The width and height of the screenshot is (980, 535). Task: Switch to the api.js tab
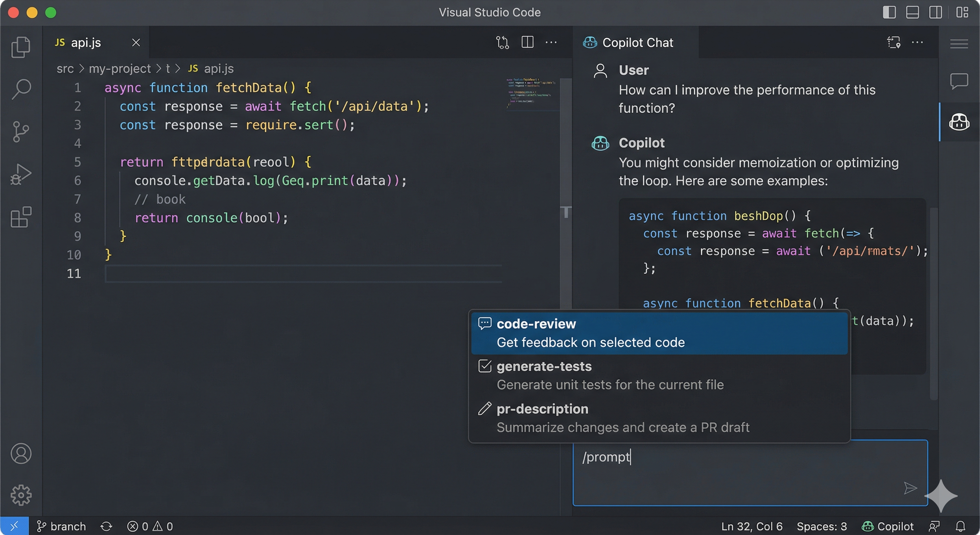tap(86, 42)
